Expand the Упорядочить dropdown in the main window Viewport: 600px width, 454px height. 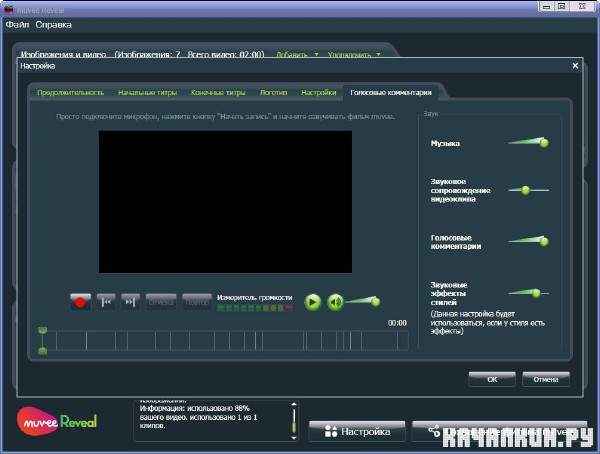point(354,55)
